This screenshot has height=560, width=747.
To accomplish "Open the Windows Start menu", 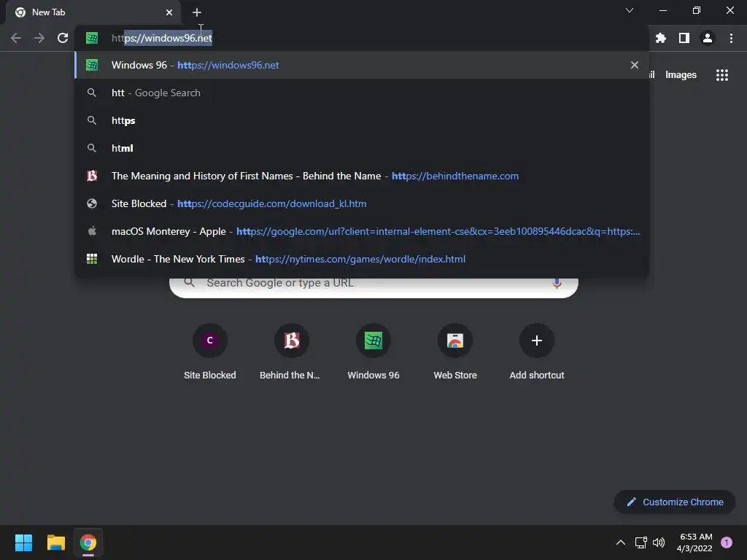I will point(23,542).
